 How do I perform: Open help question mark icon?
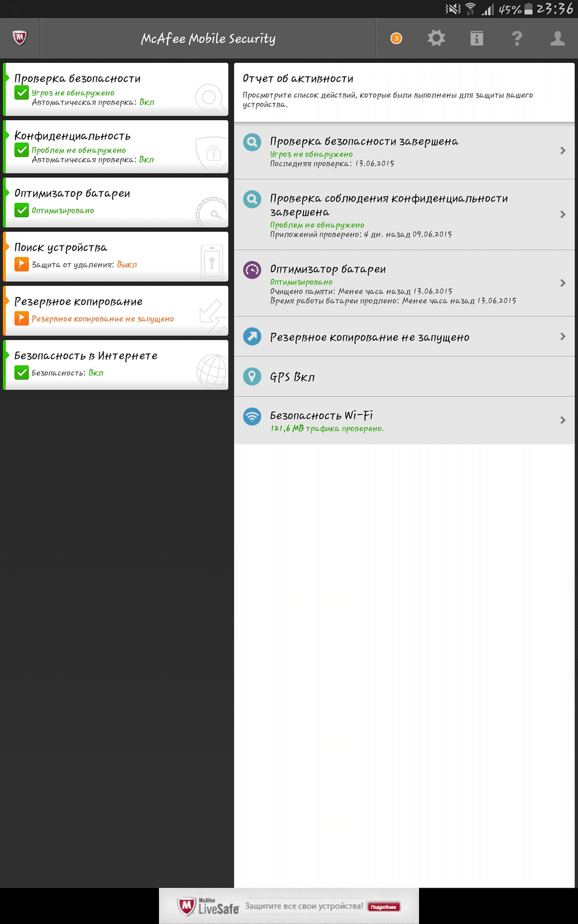click(x=517, y=38)
